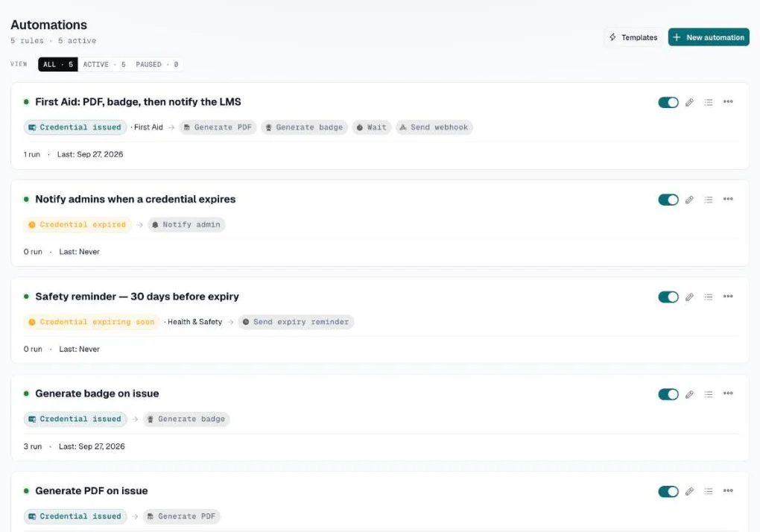Image resolution: width=760 pixels, height=532 pixels.
Task: Edit Generate PDF on issue via pencil icon
Action: (689, 491)
